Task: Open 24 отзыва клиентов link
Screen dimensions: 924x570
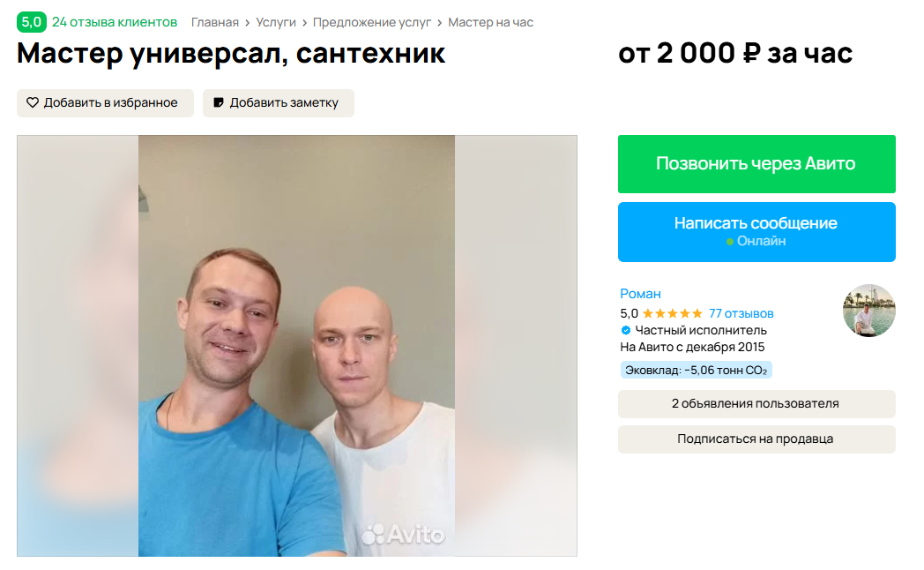Action: (115, 22)
